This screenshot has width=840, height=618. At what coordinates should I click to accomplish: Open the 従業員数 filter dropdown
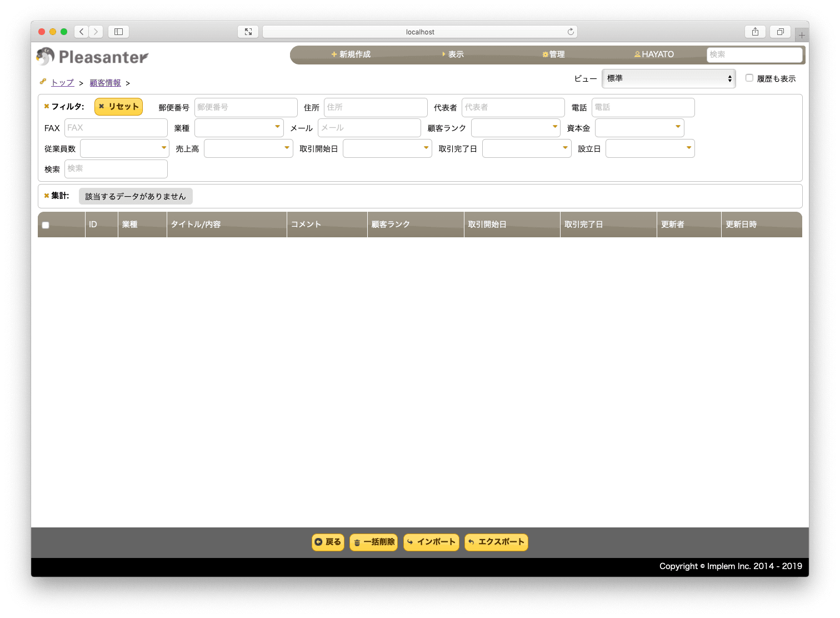pyautogui.click(x=124, y=148)
